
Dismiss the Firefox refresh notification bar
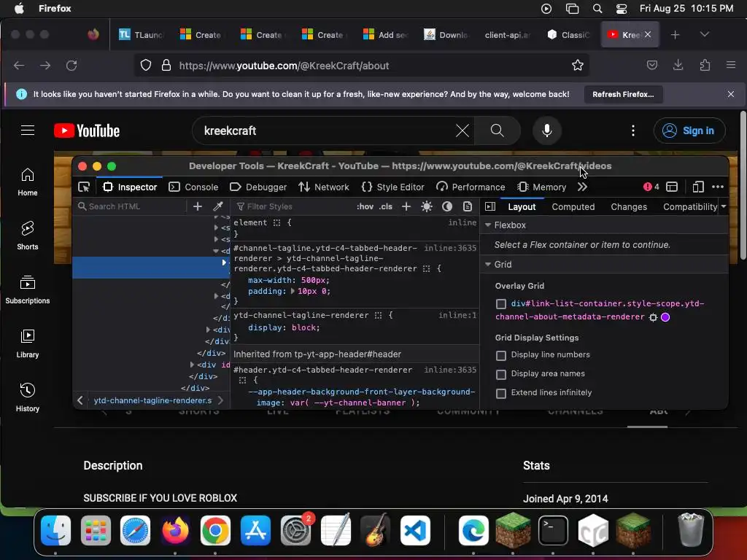click(x=731, y=94)
